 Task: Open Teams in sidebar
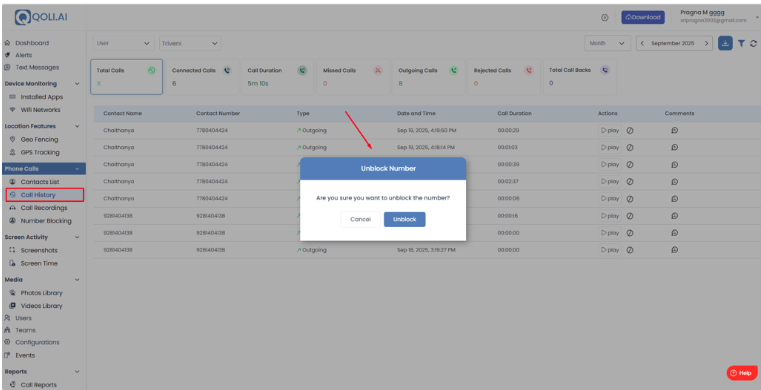(25, 330)
